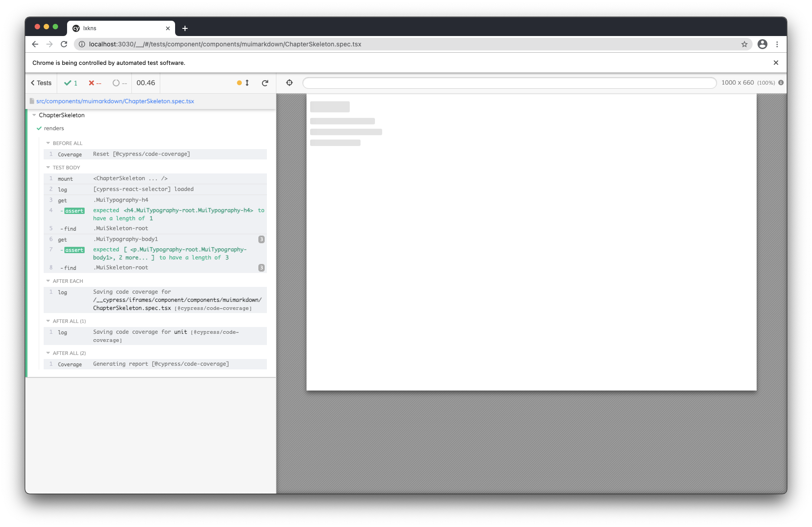Click the file icon beside spec path
This screenshot has height=527, width=812.
pyautogui.click(x=32, y=101)
